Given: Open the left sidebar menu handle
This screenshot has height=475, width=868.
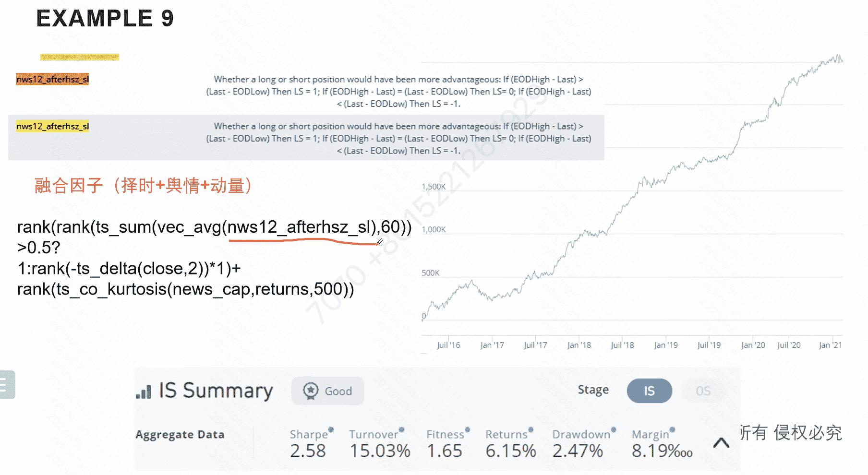Looking at the screenshot, I should (x=7, y=384).
